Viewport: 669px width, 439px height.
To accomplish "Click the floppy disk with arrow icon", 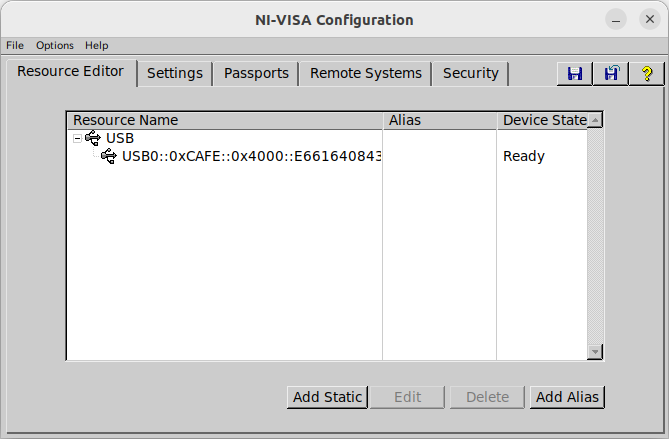I will (x=611, y=74).
